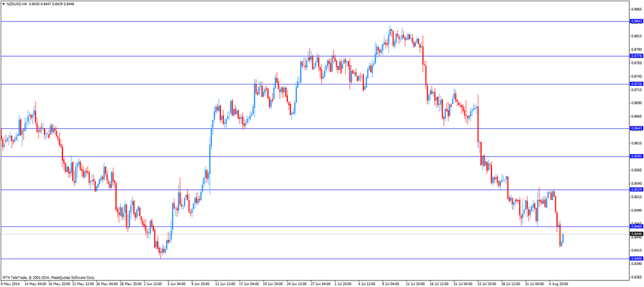644x287 pixels.
Task: Select the 0.8400 horizontal level price tag
Action: 637,259
